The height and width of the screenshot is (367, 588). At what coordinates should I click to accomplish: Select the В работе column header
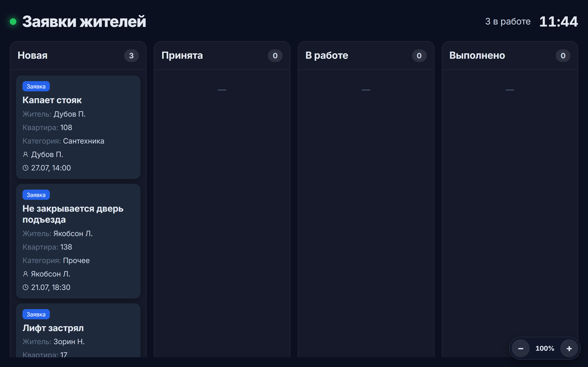tap(366, 56)
